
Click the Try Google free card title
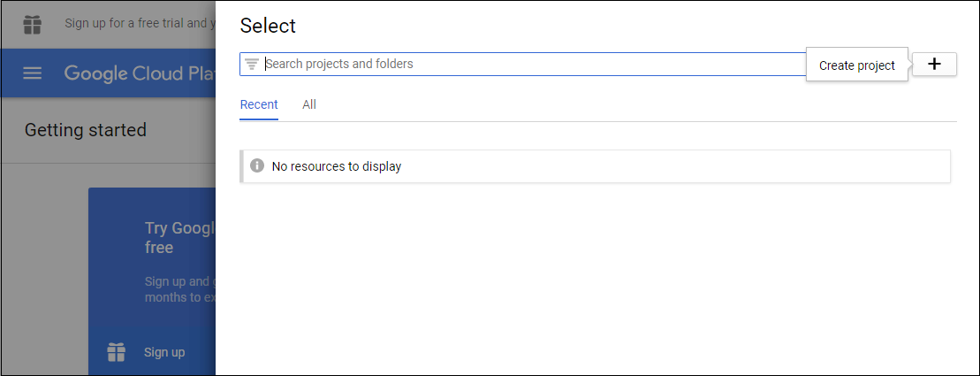tap(180, 237)
